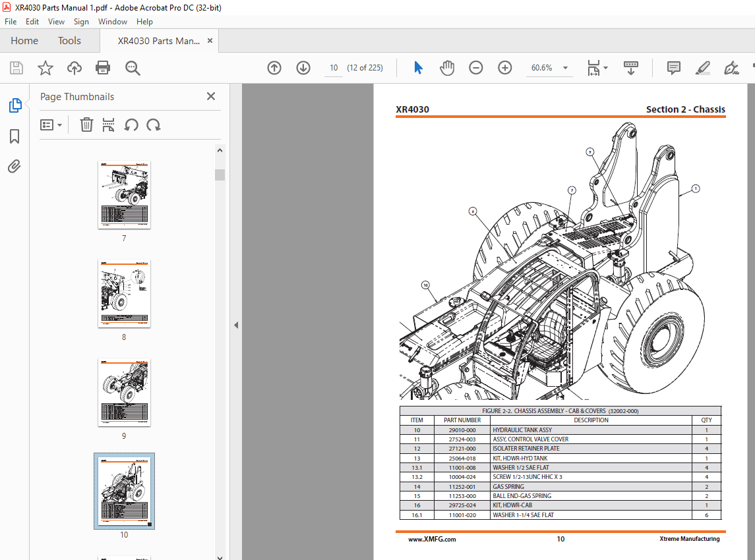Open the thumbnails options dropdown

point(51,125)
